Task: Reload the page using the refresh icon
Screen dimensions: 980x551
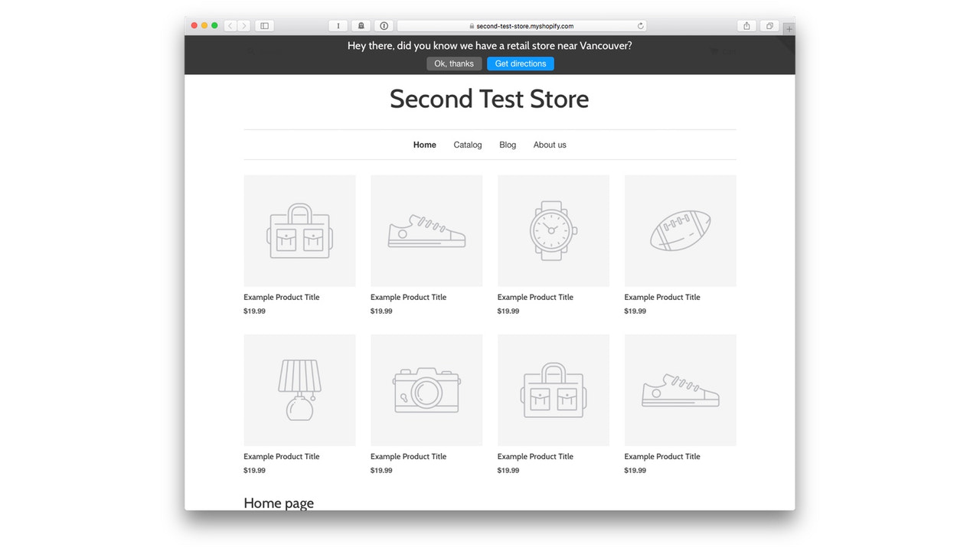Action: tap(641, 25)
